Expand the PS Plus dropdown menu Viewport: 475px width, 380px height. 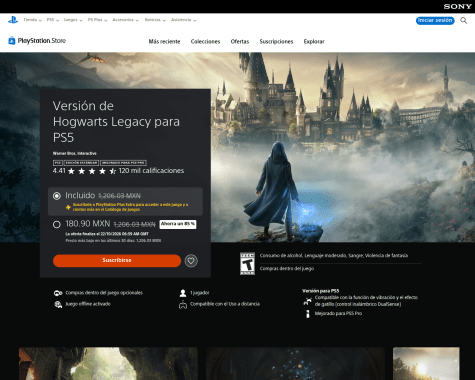point(97,20)
